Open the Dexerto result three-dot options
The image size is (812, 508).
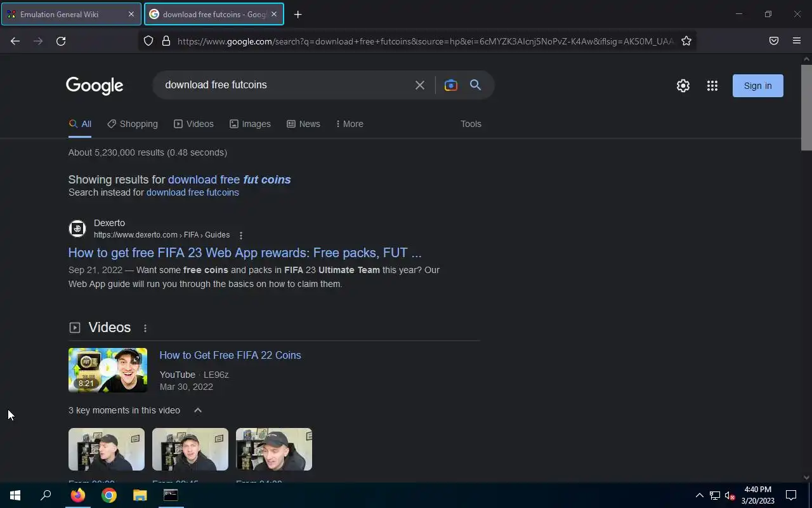click(x=240, y=236)
